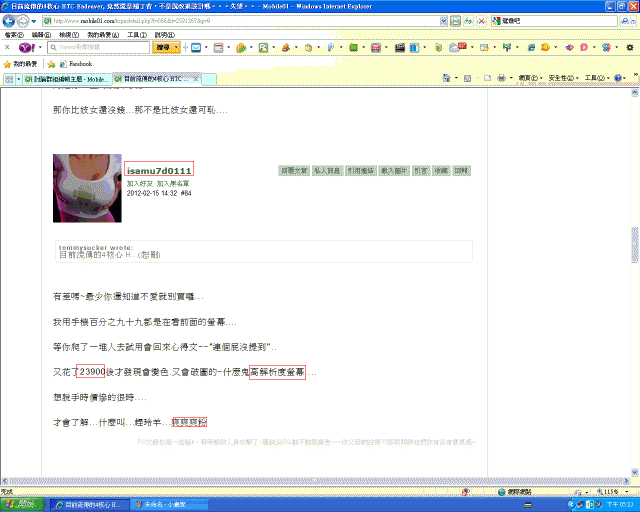Switch to the 討論群組編輯主題 Mobile01 tab
The height and width of the screenshot is (512, 640).
click(67, 79)
